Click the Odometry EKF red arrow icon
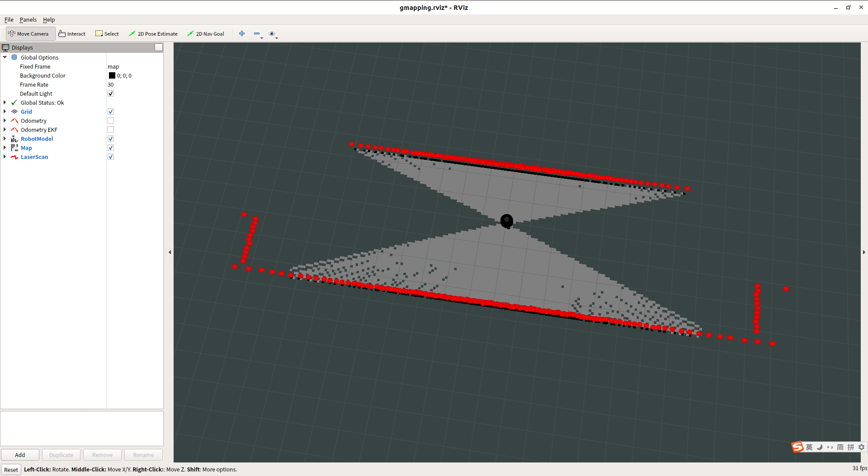868x476 pixels. pos(14,130)
